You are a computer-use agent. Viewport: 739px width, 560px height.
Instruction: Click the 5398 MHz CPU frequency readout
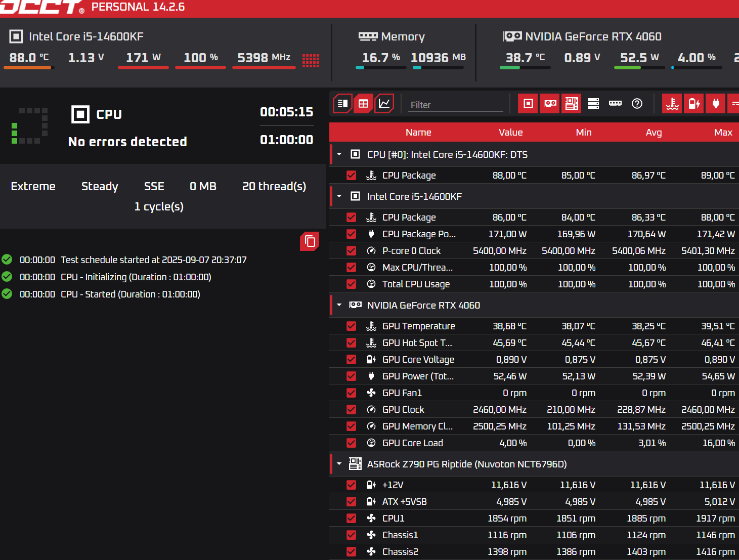pos(264,58)
